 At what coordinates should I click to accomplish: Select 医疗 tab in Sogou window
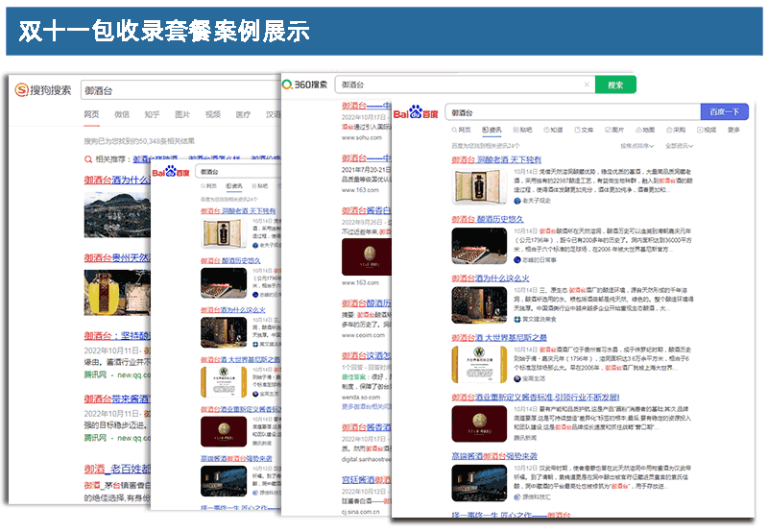coord(243,114)
